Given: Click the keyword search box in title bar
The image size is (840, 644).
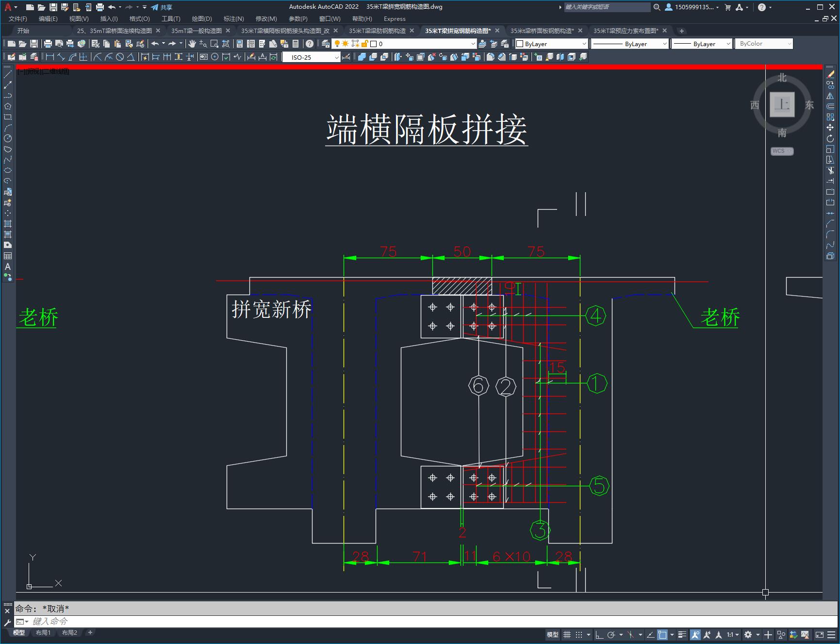Looking at the screenshot, I should [607, 7].
